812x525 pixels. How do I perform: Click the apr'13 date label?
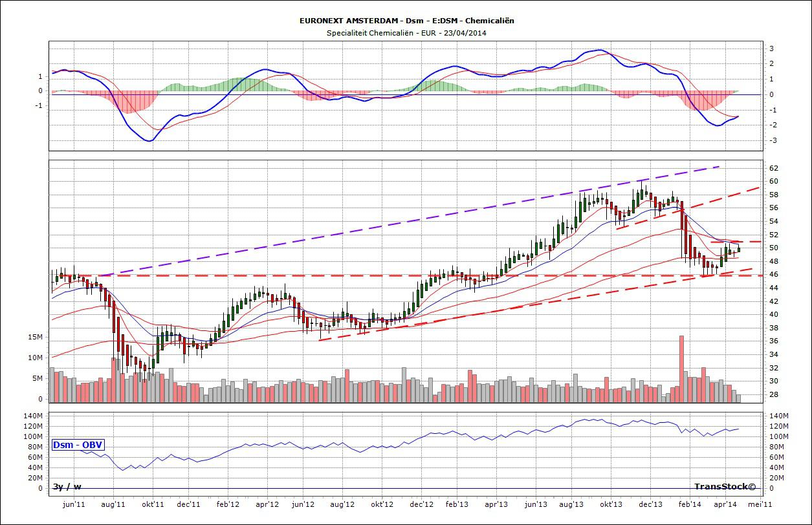496,504
